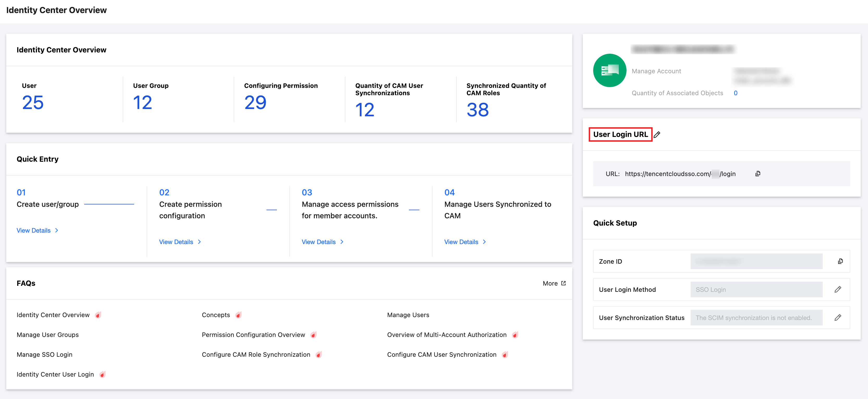This screenshot has width=868, height=399.
Task: Click the User count number 25
Action: tap(33, 102)
